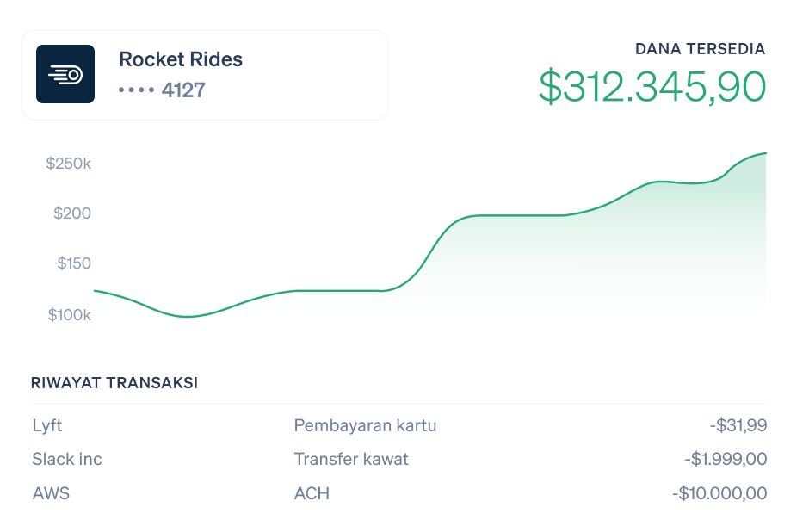Click the -$1.999,00 amount

(x=726, y=459)
